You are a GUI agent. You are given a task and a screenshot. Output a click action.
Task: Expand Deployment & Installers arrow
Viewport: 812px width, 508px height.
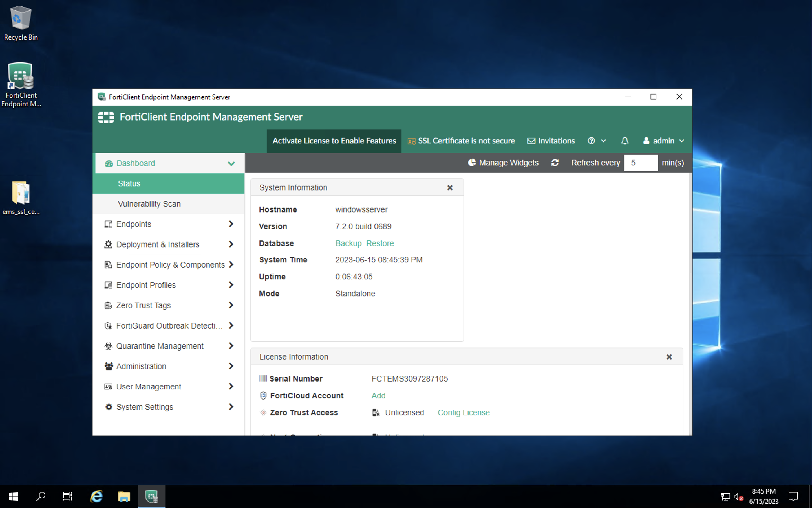click(x=231, y=244)
